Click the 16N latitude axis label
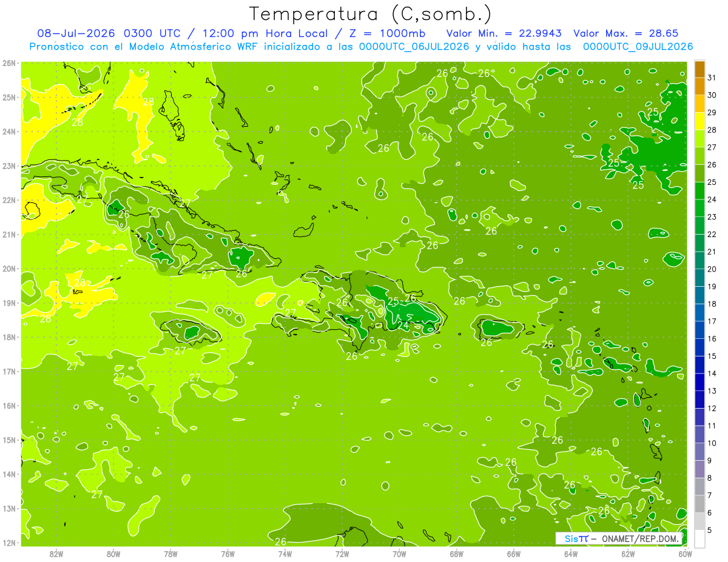Viewport: 728px width, 562px height. tap(9, 406)
